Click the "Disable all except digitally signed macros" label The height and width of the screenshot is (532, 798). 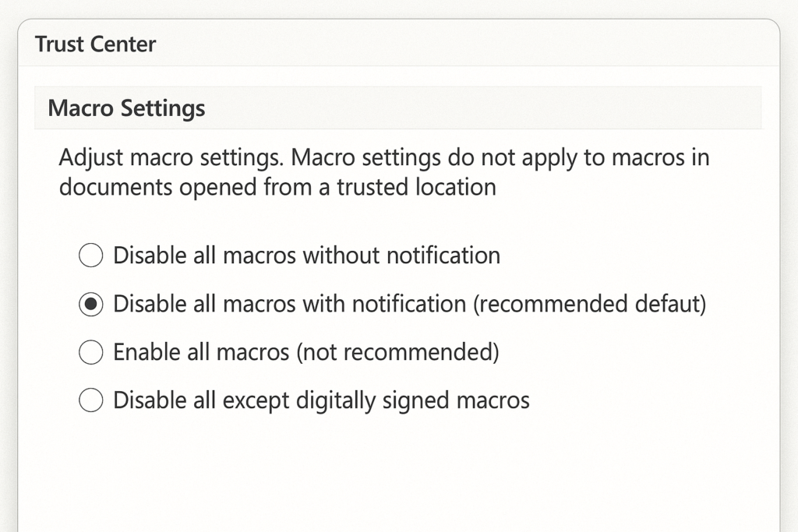click(x=321, y=401)
